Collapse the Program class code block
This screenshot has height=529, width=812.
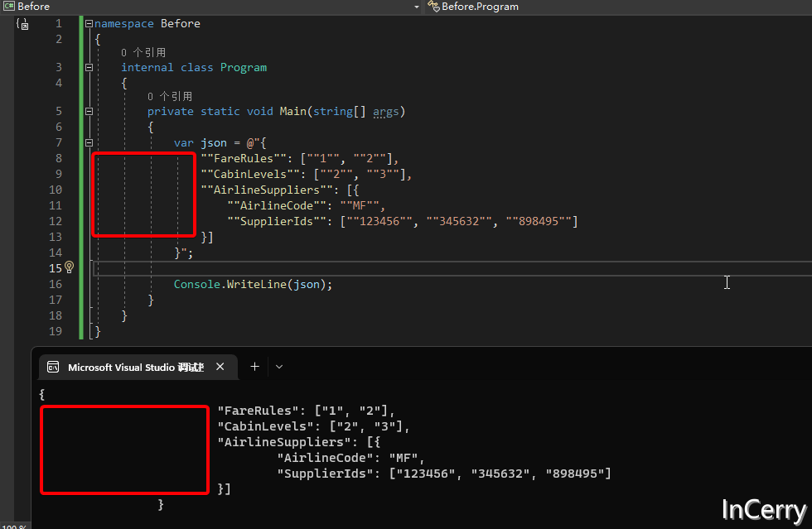88,66
